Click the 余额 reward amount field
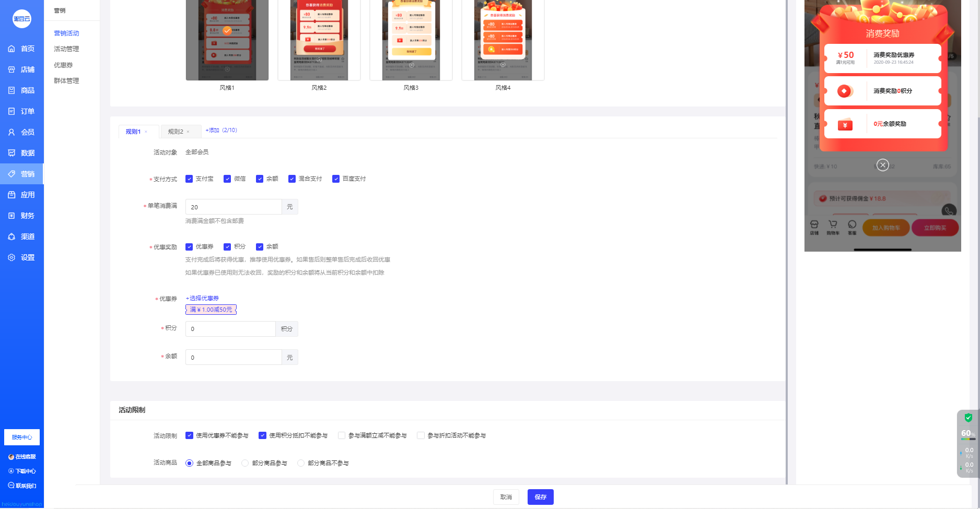This screenshot has width=980, height=509. coord(234,357)
